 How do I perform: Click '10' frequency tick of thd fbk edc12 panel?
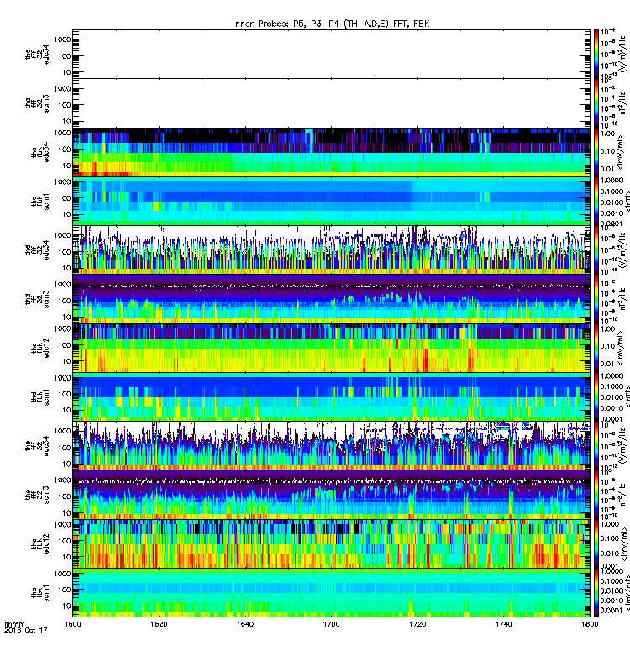coord(66,361)
